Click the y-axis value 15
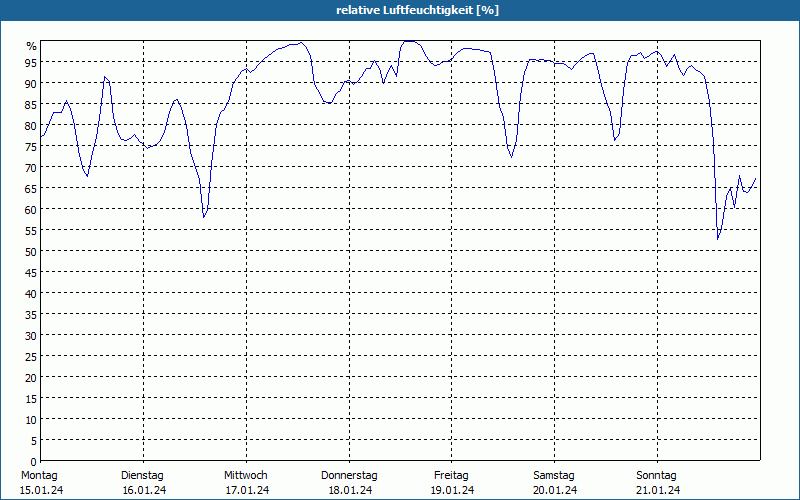The height and width of the screenshot is (500, 800). tap(31, 398)
